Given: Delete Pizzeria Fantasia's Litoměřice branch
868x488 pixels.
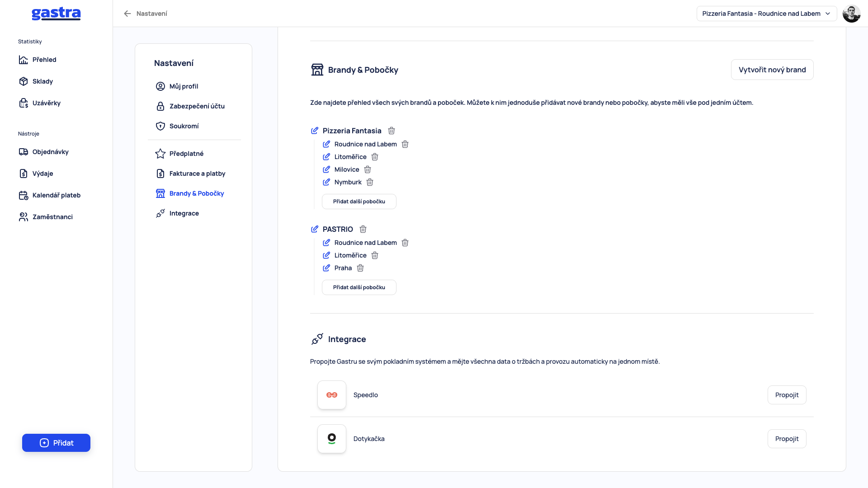Looking at the screenshot, I should 375,157.
